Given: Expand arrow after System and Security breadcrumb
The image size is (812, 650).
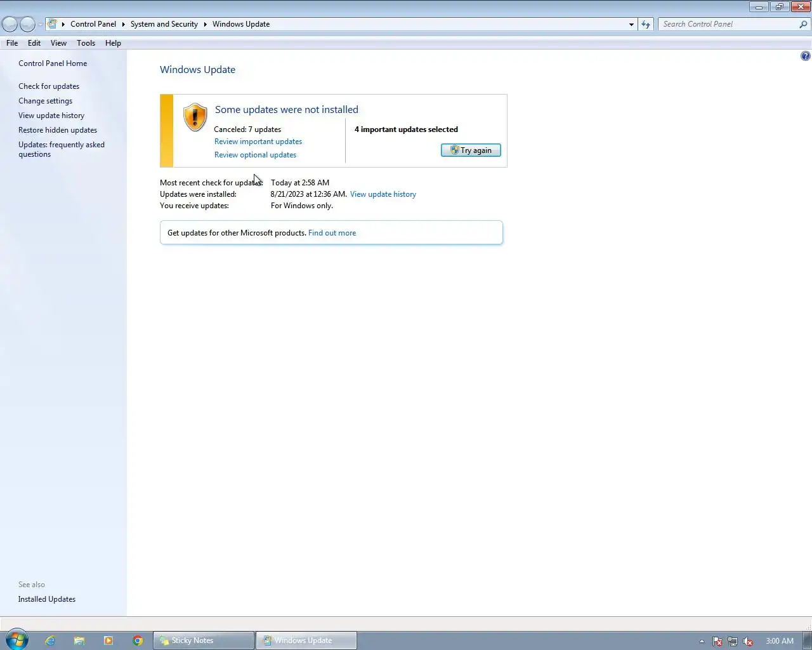Looking at the screenshot, I should pos(205,24).
